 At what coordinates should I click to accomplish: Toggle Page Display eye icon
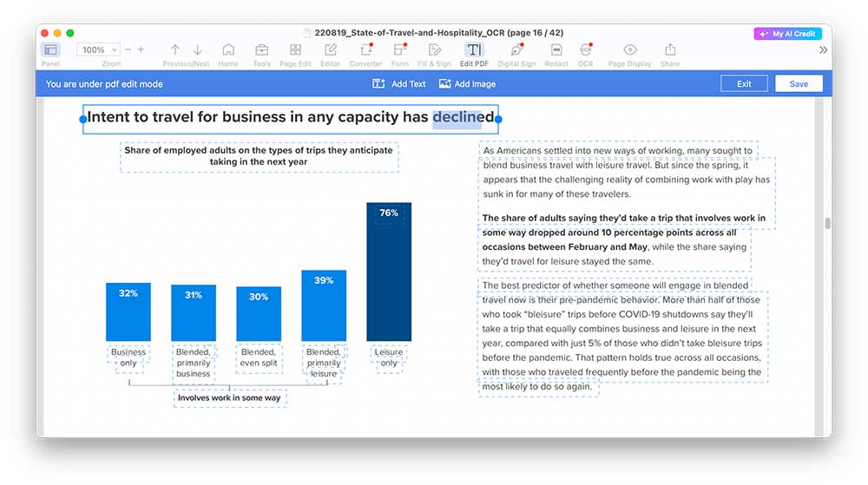coord(630,50)
